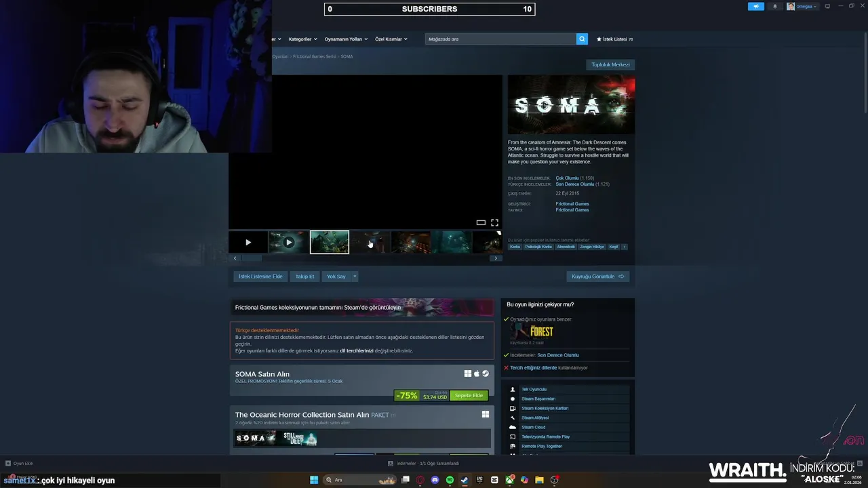
Task: Click the Tercih ettiğiniz dillerde link
Action: pyautogui.click(x=533, y=368)
